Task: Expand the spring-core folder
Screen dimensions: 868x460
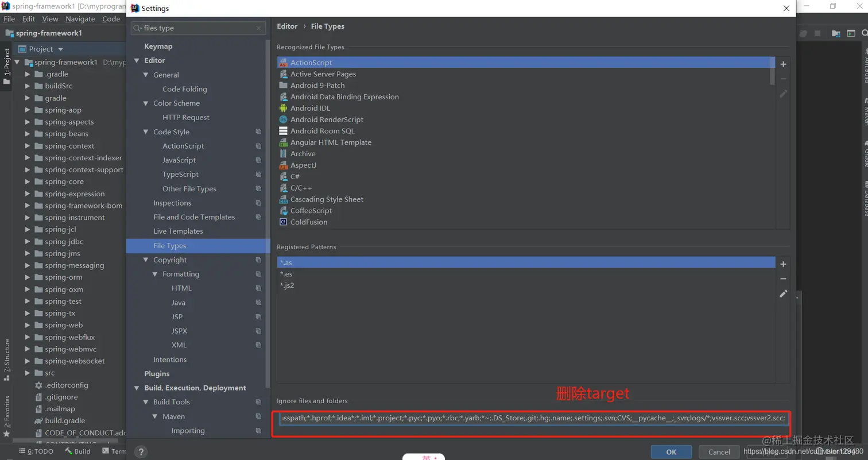Action: (27, 181)
